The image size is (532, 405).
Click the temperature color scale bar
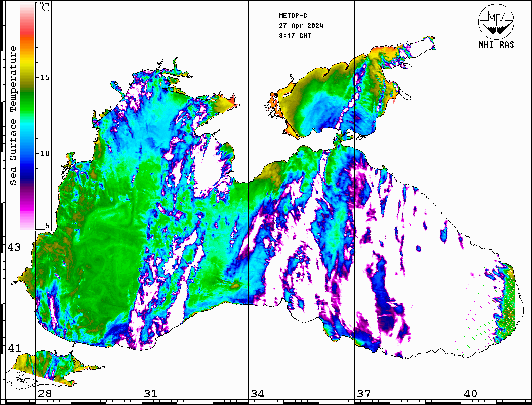[x=27, y=116]
